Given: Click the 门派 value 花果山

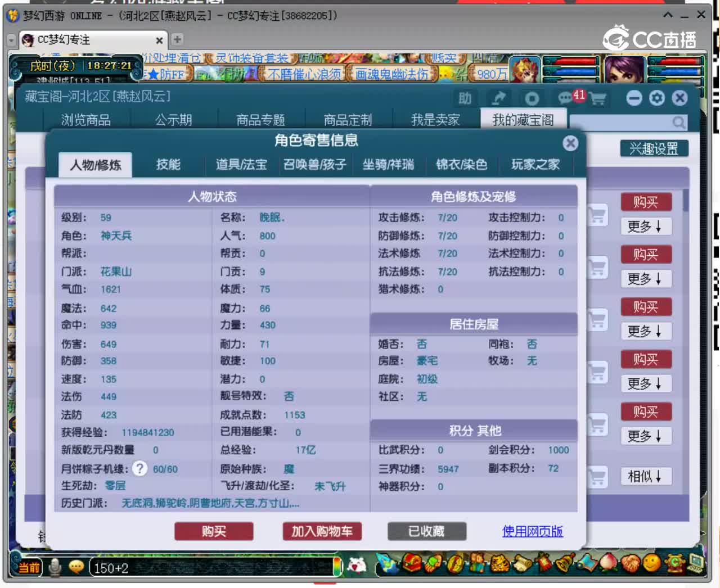Looking at the screenshot, I should tap(116, 272).
